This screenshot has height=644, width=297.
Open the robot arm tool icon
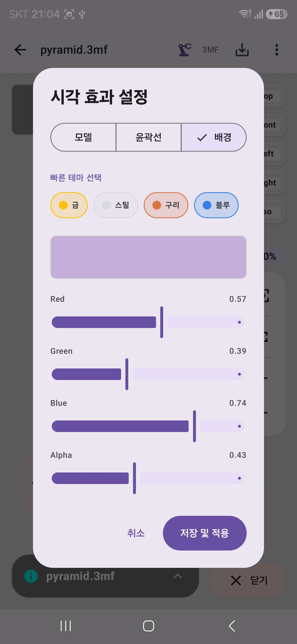coord(185,50)
